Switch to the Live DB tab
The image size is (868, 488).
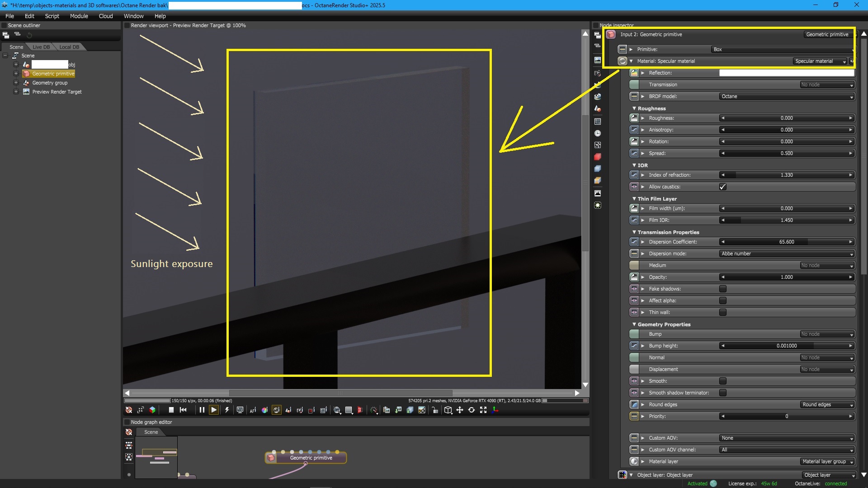pyautogui.click(x=41, y=47)
